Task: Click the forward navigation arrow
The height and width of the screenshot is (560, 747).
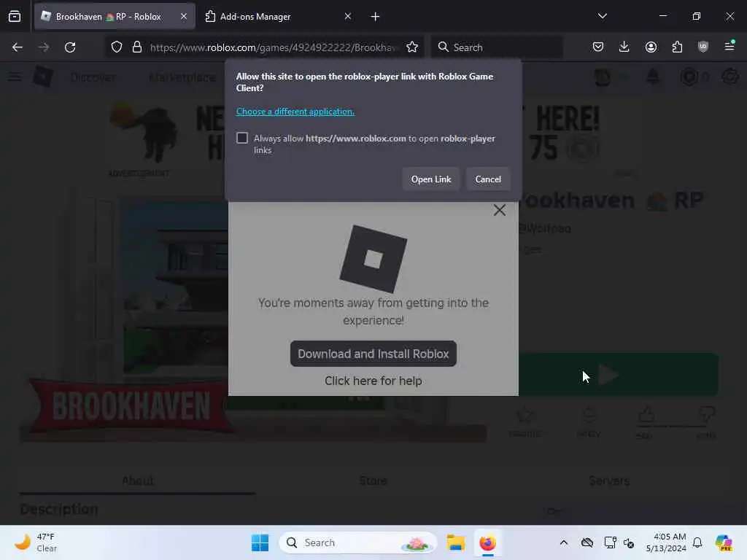Action: tap(44, 47)
